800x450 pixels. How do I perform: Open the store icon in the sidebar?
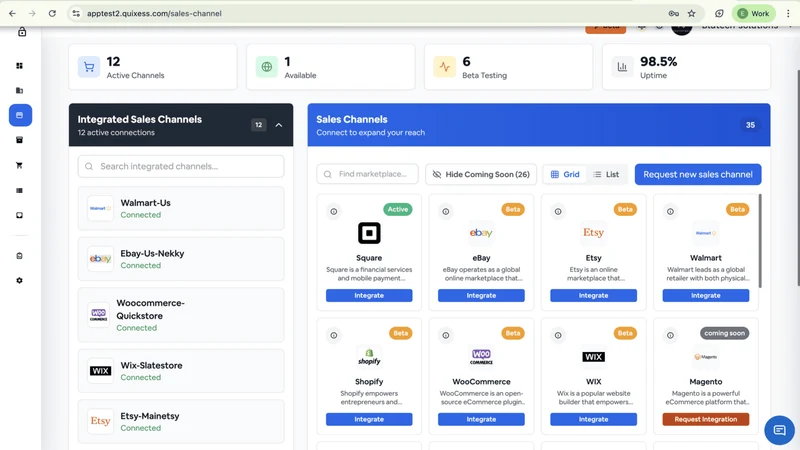point(19,140)
